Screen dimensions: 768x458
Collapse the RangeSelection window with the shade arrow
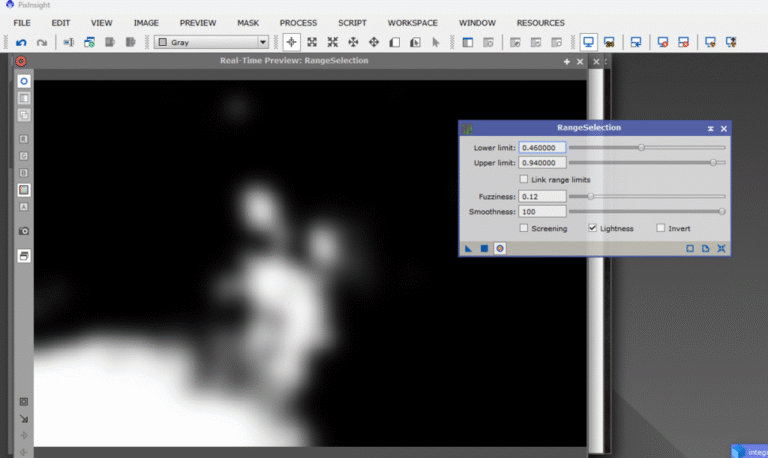[710, 128]
